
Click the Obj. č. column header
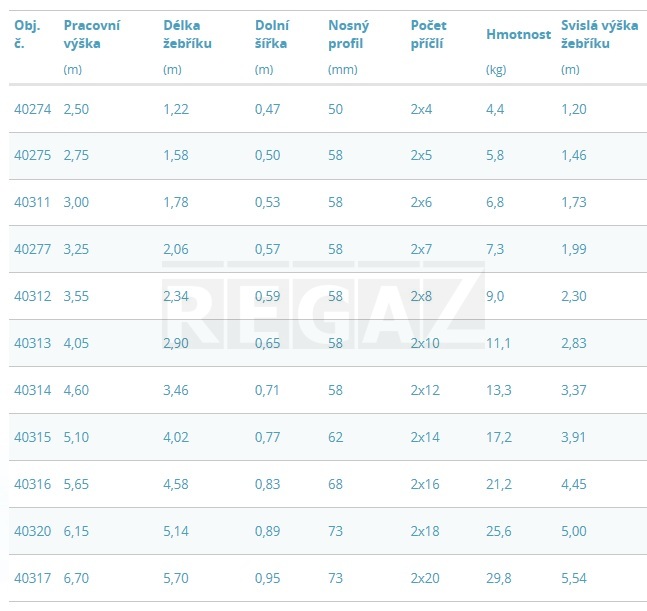click(27, 34)
